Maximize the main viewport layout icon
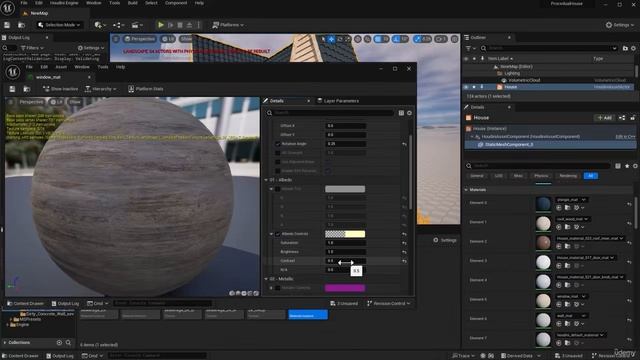This screenshot has width=640, height=360. tap(454, 39)
